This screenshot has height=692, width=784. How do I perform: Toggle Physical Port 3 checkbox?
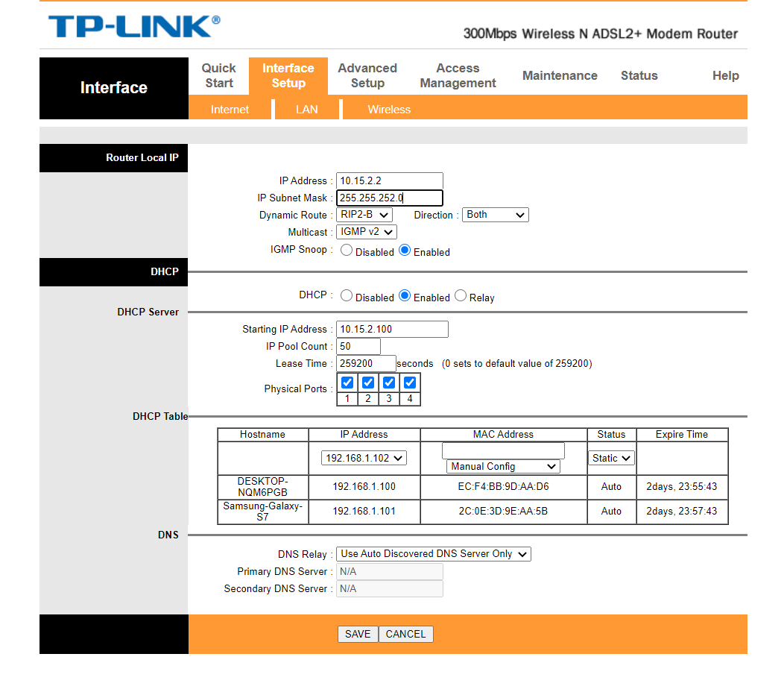[389, 383]
